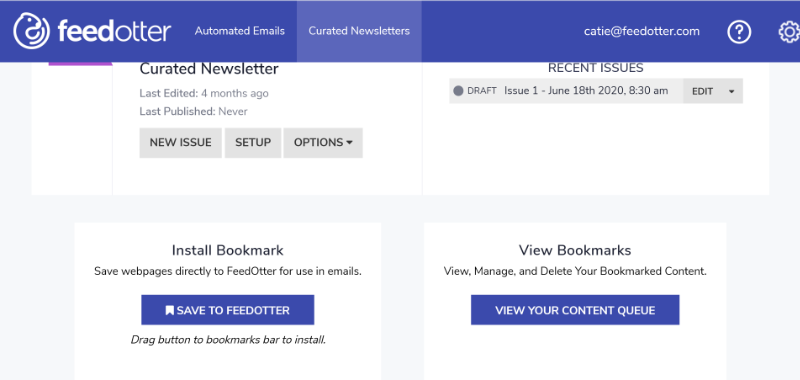Expand the OPTIONS dropdown
The height and width of the screenshot is (380, 800).
click(x=323, y=143)
